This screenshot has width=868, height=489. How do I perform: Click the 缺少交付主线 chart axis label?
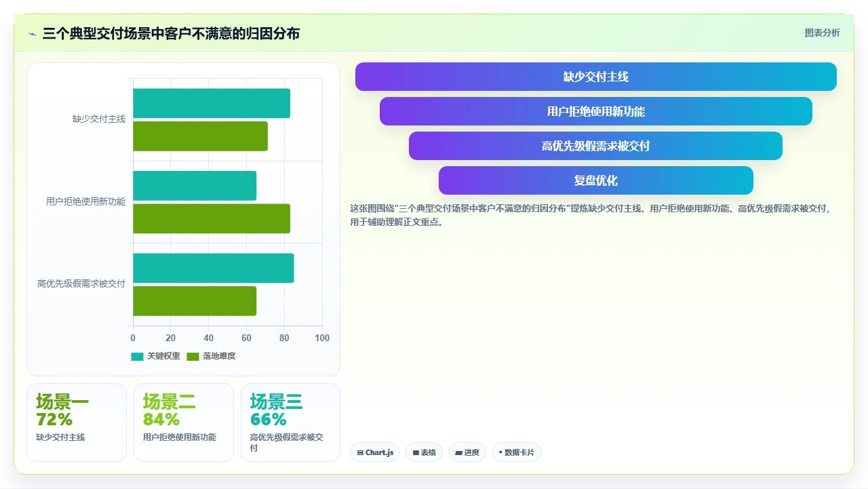pos(99,119)
